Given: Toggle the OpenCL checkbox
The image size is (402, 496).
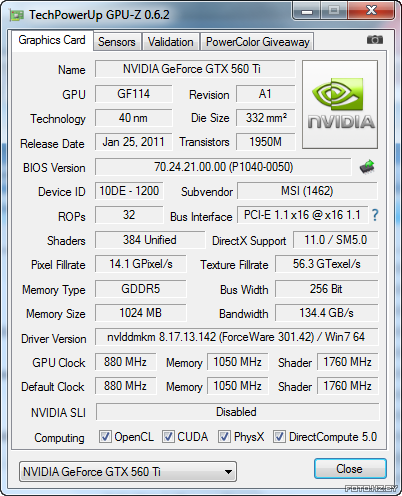Looking at the screenshot, I should pyautogui.click(x=105, y=436).
